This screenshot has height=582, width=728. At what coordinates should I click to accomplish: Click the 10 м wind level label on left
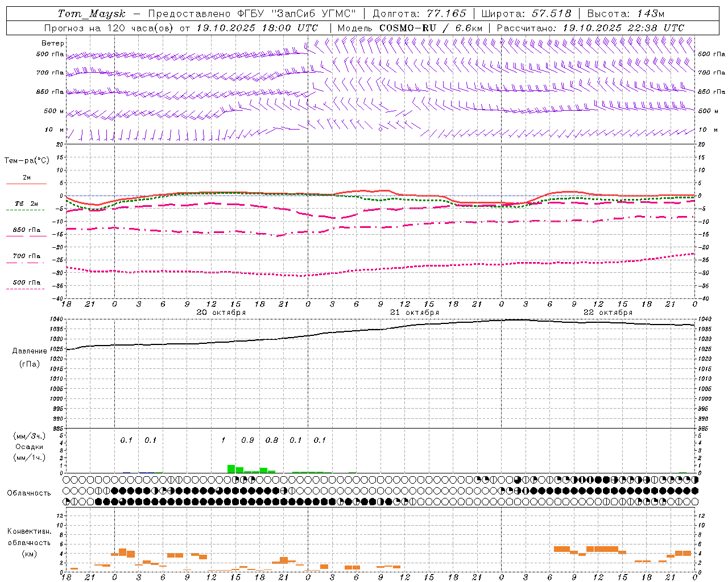tap(55, 130)
